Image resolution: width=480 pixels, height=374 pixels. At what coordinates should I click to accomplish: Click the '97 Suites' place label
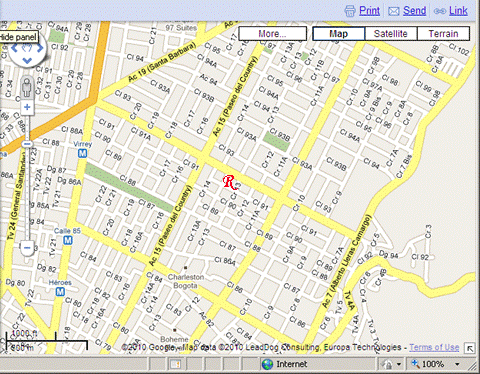181,28
